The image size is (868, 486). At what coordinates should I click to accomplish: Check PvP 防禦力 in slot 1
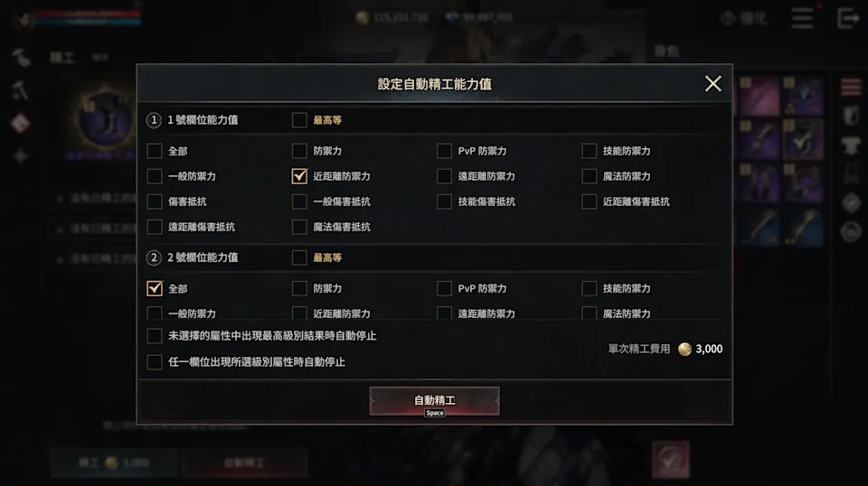click(444, 151)
